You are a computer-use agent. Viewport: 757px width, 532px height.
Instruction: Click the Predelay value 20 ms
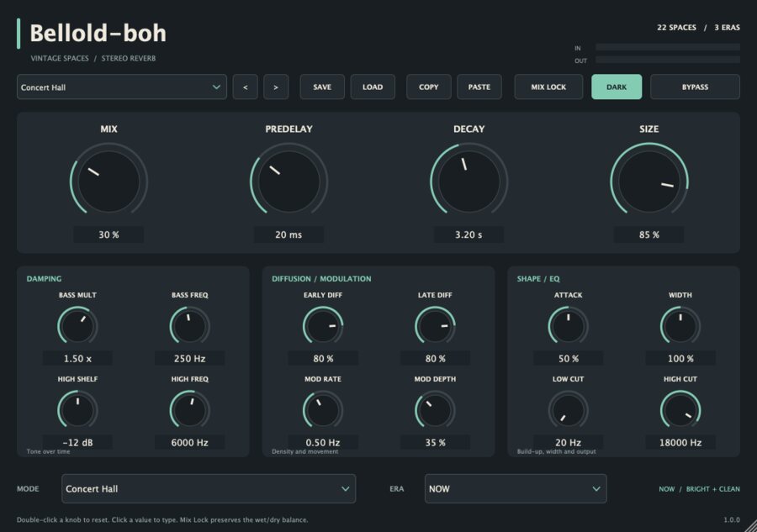pos(289,234)
